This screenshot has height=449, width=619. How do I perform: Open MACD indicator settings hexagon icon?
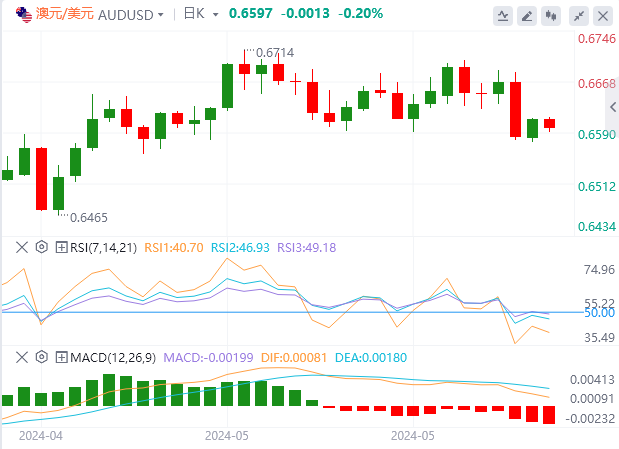(41, 357)
